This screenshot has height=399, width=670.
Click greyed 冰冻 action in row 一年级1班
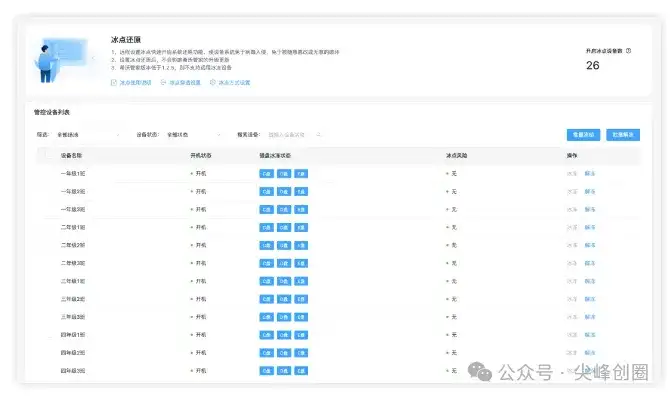coord(572,173)
